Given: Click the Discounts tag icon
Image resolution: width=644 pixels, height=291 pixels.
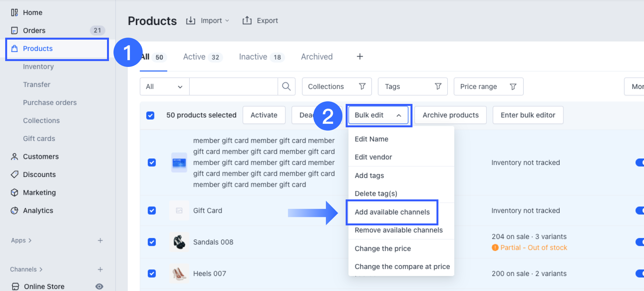Looking at the screenshot, I should (x=14, y=174).
